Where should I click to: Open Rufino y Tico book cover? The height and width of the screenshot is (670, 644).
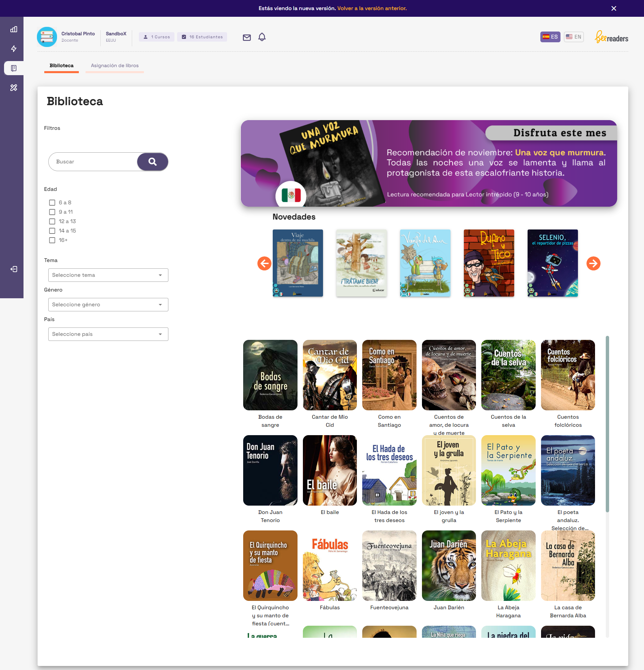[489, 263]
